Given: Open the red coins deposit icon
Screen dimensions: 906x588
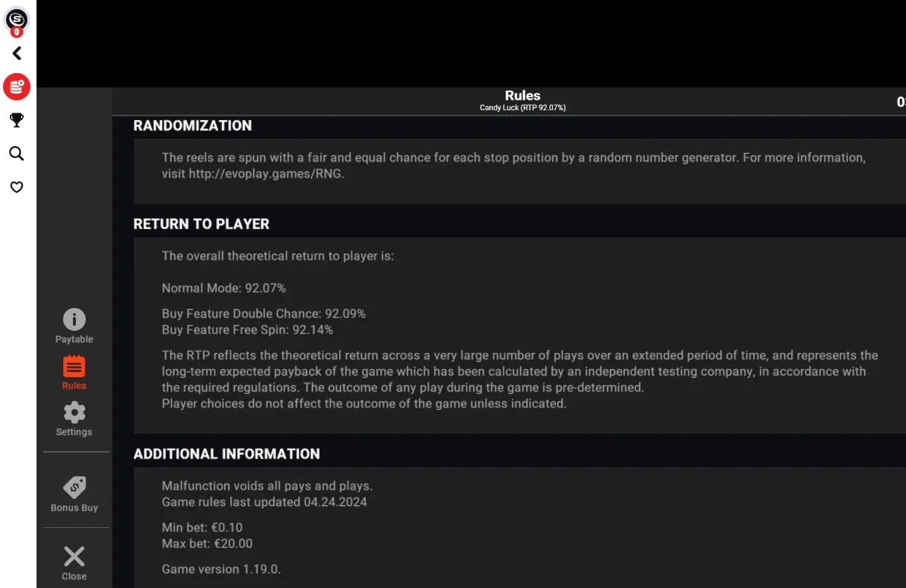Looking at the screenshot, I should click(17, 87).
